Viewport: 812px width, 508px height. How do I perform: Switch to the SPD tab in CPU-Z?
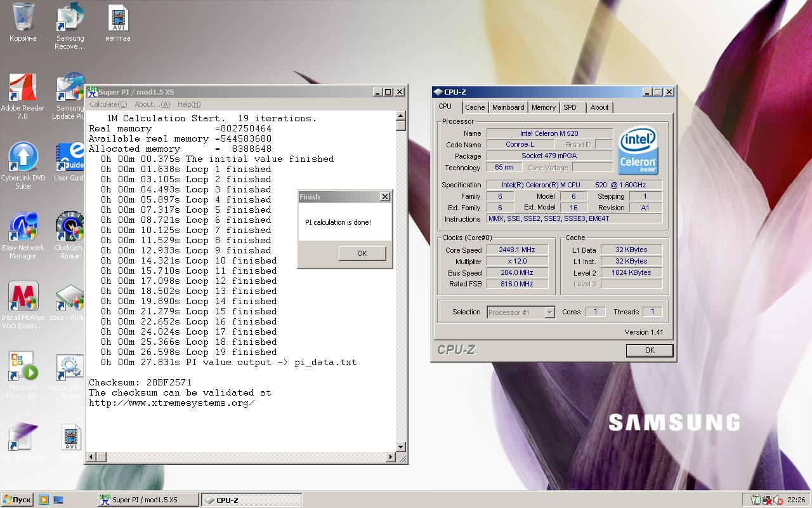pos(570,107)
